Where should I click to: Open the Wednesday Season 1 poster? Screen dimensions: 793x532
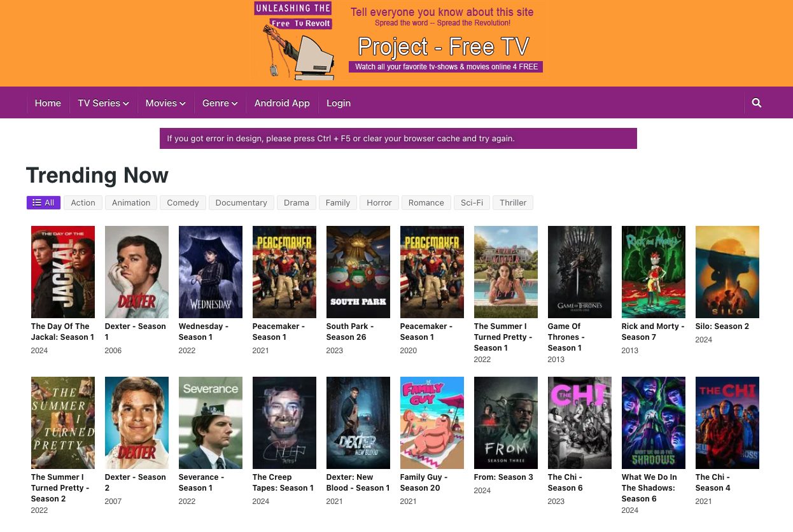coord(210,272)
